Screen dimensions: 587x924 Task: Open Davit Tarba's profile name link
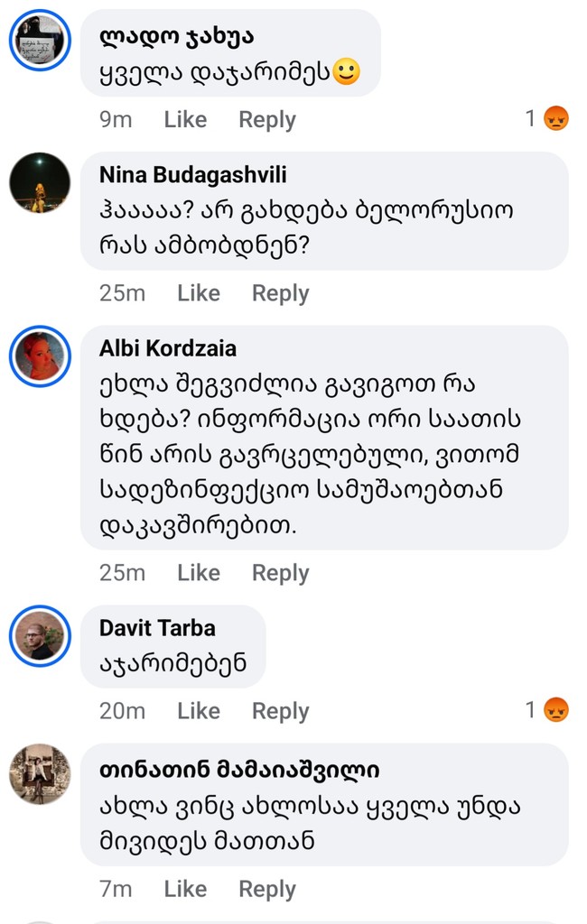[x=157, y=628]
